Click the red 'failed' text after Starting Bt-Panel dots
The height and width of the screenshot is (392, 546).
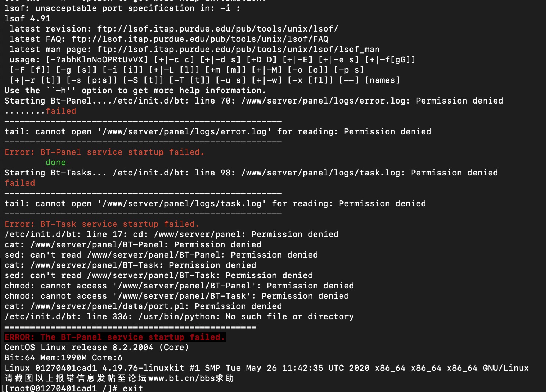(61, 111)
